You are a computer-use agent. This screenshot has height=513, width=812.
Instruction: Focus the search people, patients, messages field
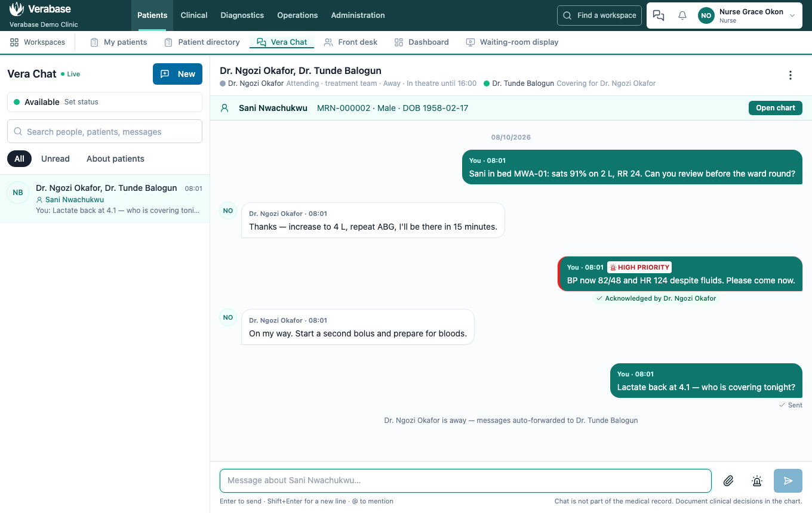pyautogui.click(x=104, y=131)
